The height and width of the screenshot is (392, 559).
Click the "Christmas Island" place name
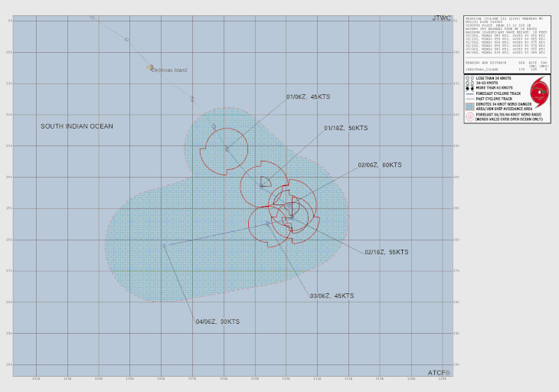[x=169, y=70]
